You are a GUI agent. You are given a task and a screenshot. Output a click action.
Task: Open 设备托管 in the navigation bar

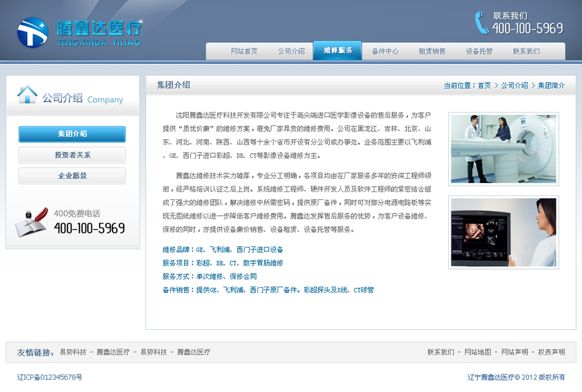479,51
